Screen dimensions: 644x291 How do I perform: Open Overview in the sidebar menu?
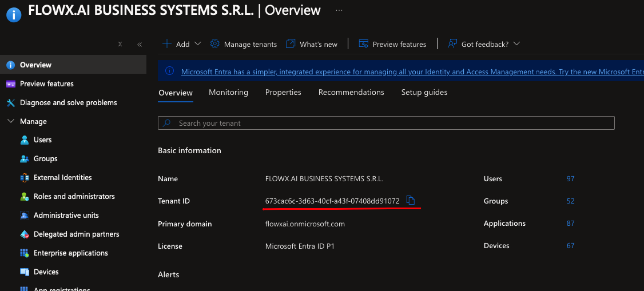73,65
